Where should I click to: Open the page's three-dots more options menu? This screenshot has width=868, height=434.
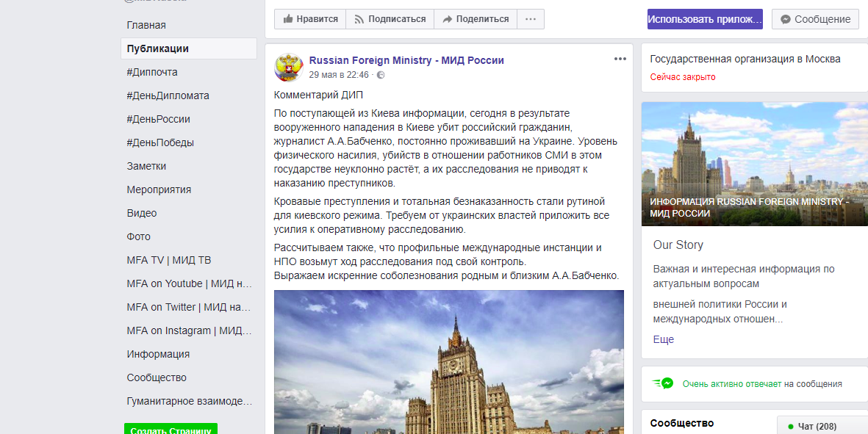[531, 19]
